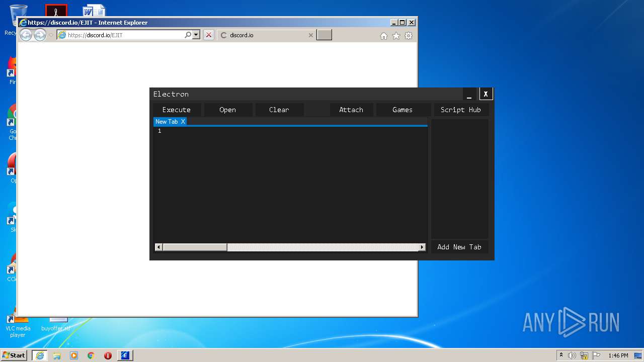Add a new tab in Electron

459,247
